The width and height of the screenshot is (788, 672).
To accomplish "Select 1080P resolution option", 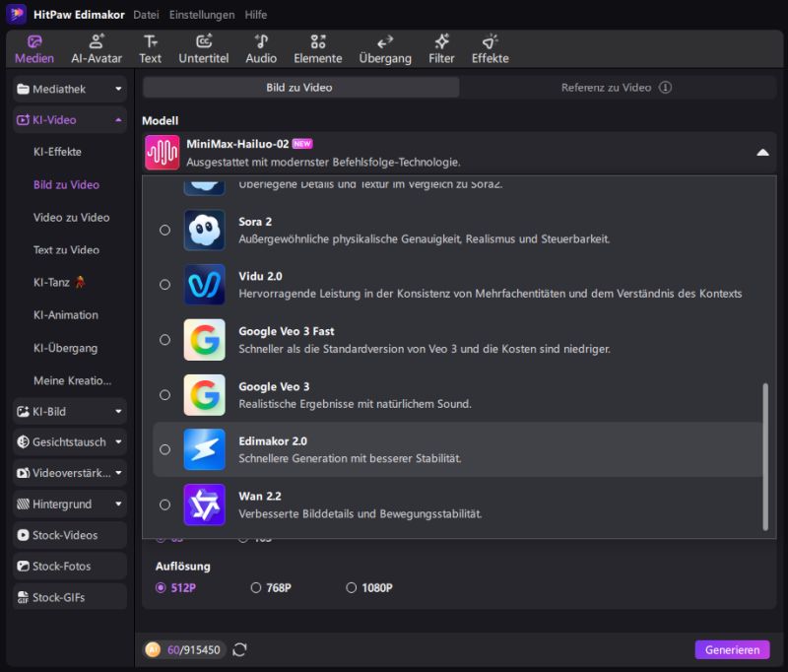I will click(x=352, y=588).
